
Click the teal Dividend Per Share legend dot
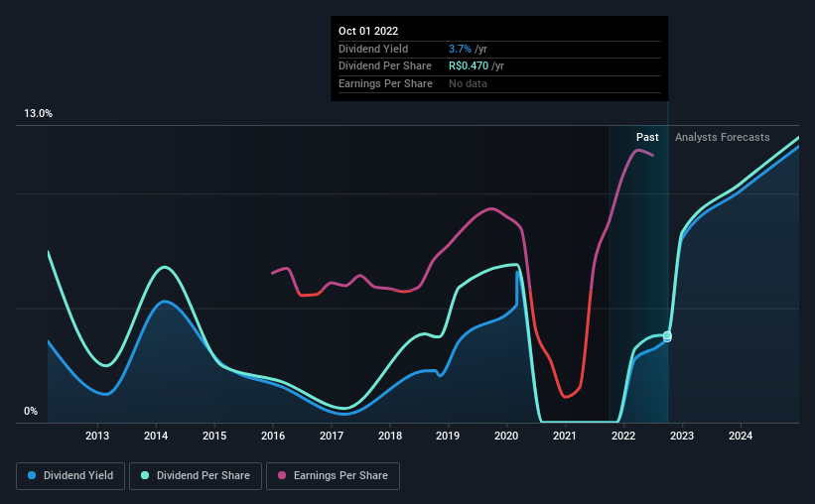tap(145, 475)
